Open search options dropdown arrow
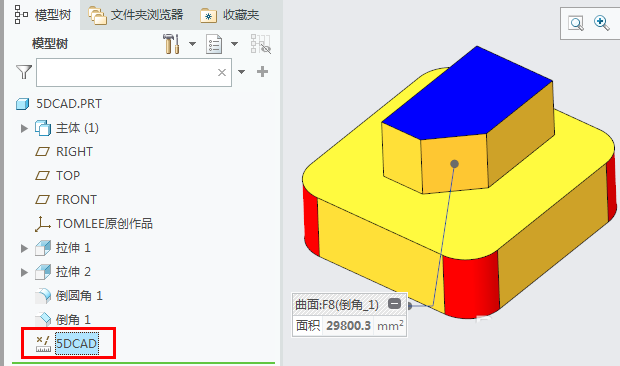Screen dimensions: 620x366 point(242,72)
